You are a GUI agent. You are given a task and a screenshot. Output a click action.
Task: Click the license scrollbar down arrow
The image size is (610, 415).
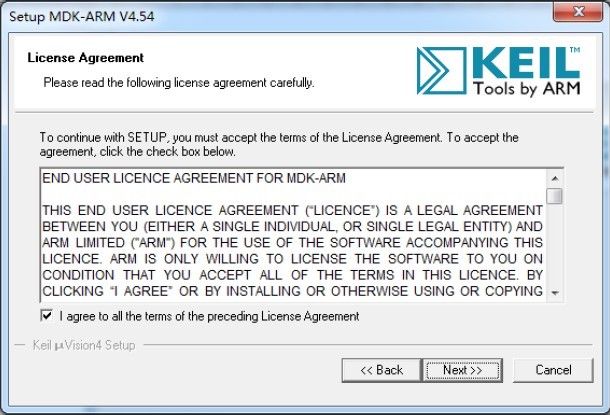click(554, 293)
